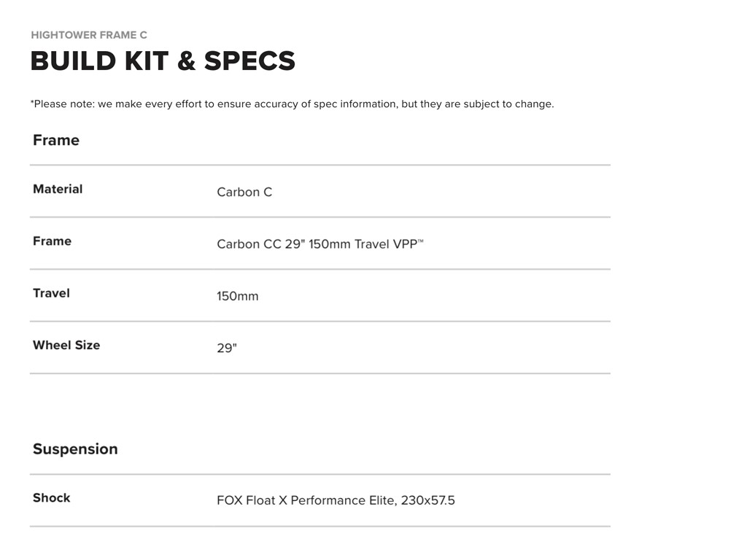Click the leading asterisk of the note
Viewport: 747px width, 560px height.
32,103
